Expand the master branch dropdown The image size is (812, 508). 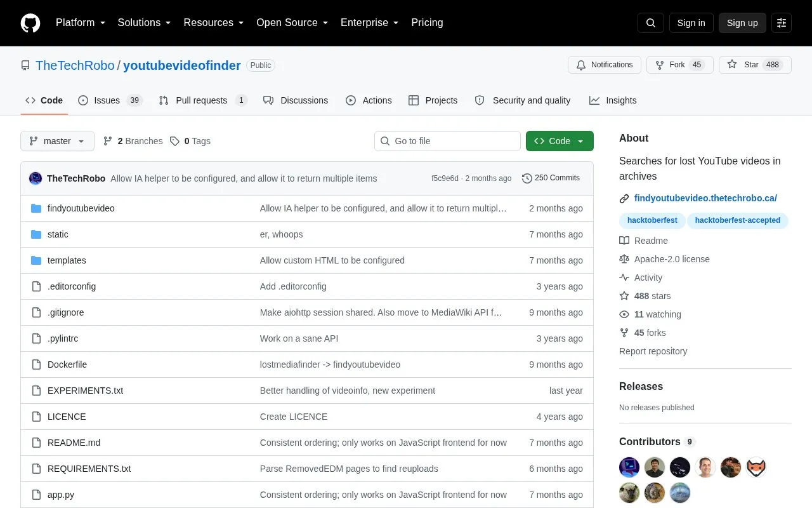(57, 141)
